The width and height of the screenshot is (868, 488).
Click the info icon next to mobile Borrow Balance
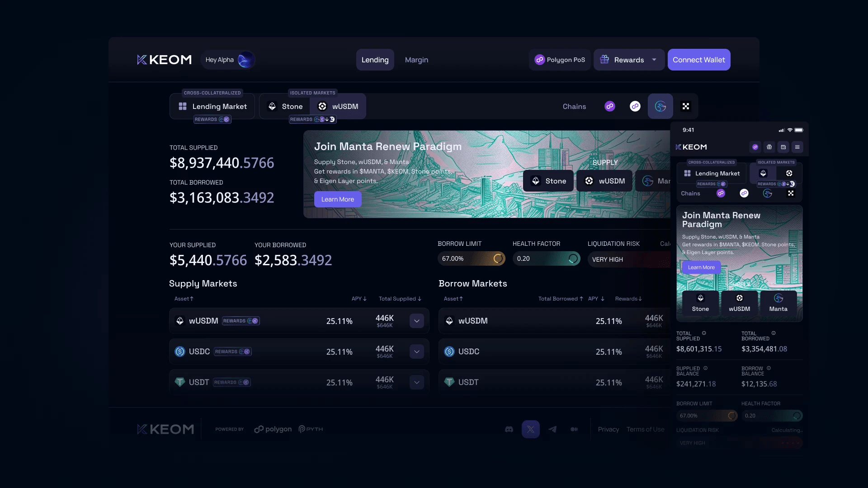coord(769,368)
